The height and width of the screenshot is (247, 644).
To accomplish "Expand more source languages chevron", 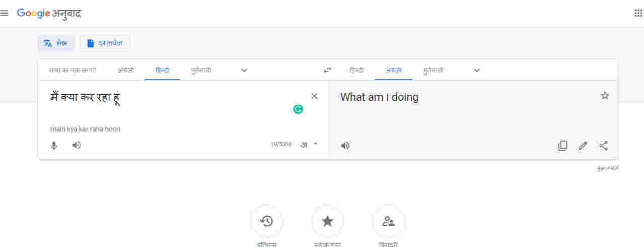I will click(x=244, y=70).
